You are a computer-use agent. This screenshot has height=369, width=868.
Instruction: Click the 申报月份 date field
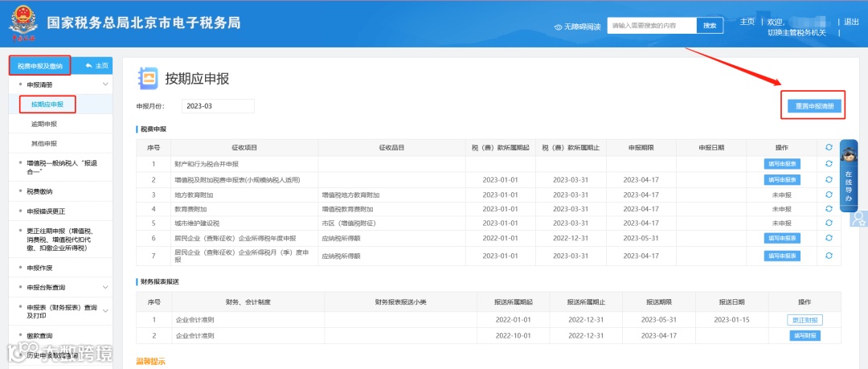(x=218, y=106)
